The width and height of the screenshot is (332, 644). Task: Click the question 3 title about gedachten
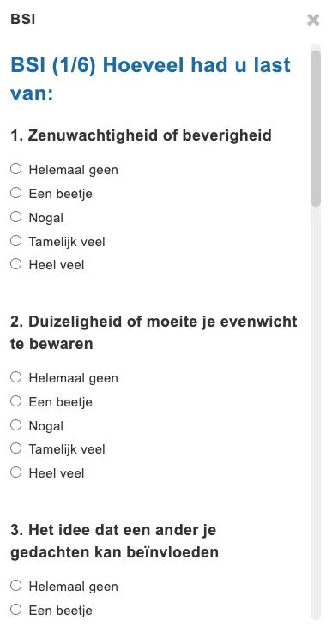[x=114, y=541]
